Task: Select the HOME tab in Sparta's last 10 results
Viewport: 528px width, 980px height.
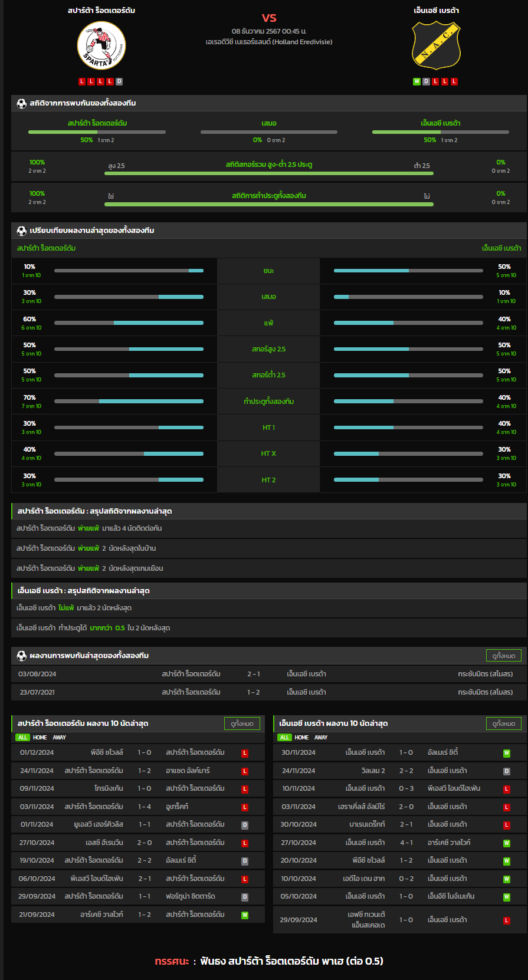Action: 40,738
